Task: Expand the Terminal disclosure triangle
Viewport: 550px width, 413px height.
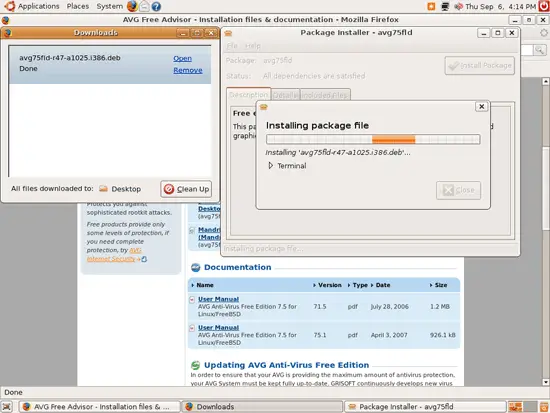Action: [270, 165]
